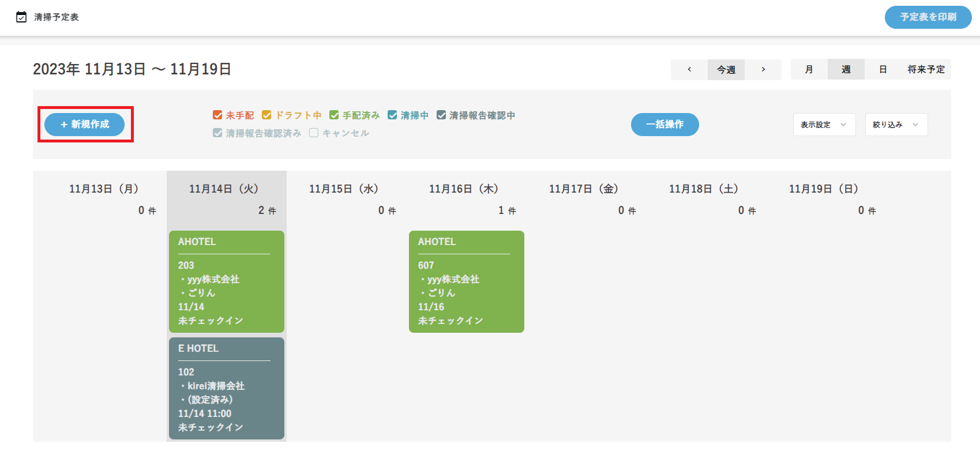Expand the 表示設定 dropdown
The height and width of the screenshot is (455, 980).
point(823,125)
